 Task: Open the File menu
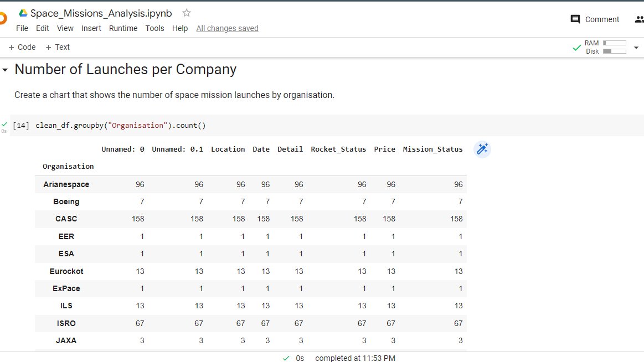point(22,28)
